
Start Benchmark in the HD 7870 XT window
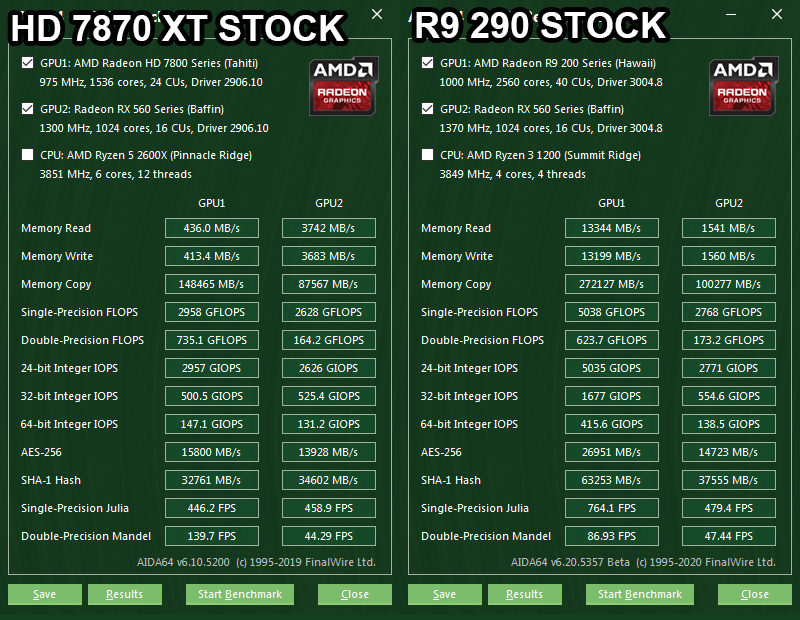(x=240, y=594)
